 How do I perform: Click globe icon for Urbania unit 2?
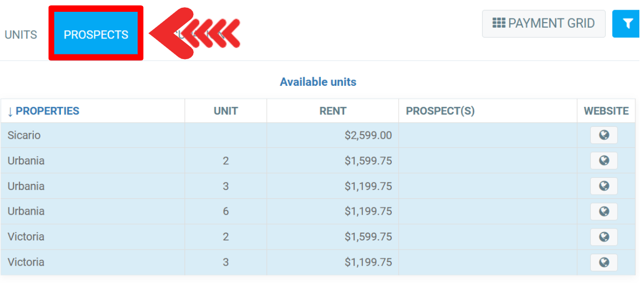coord(604,161)
